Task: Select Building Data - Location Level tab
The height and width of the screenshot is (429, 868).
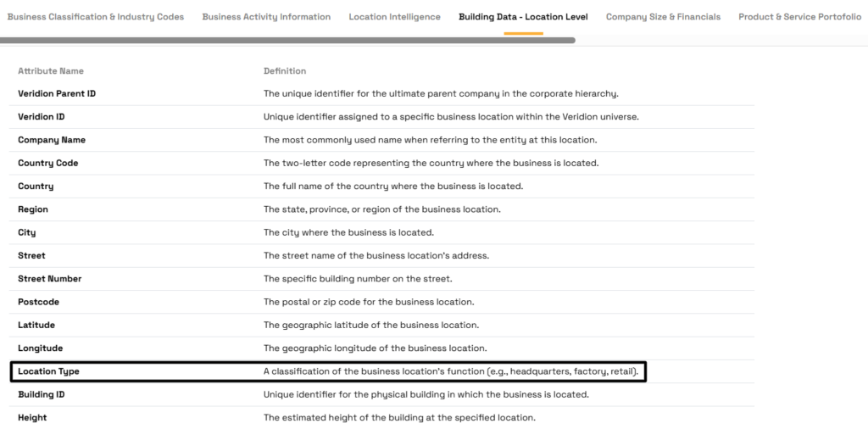Action: tap(523, 17)
